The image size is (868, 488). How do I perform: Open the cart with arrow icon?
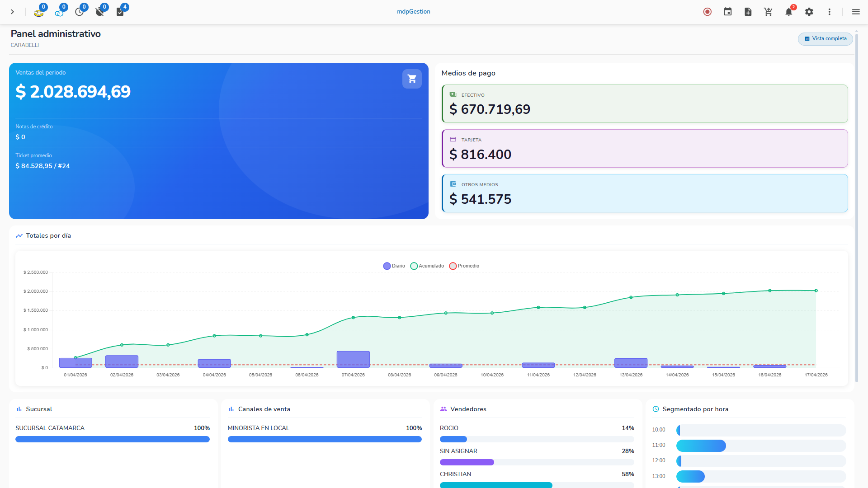point(768,12)
